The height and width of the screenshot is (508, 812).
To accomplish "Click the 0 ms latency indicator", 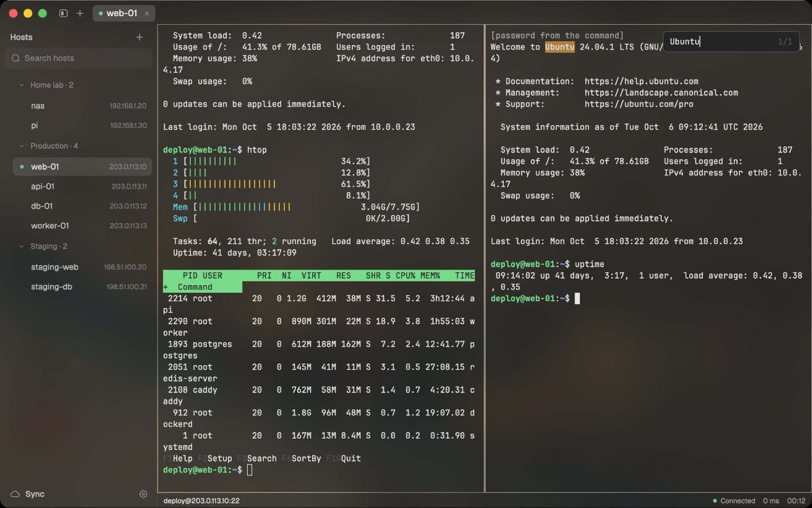I will 771,501.
